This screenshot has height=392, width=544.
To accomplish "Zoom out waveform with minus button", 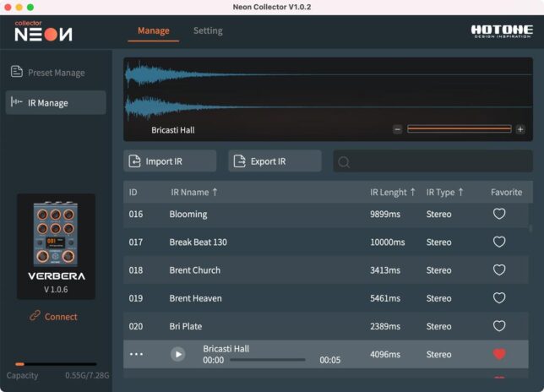I will click(398, 129).
